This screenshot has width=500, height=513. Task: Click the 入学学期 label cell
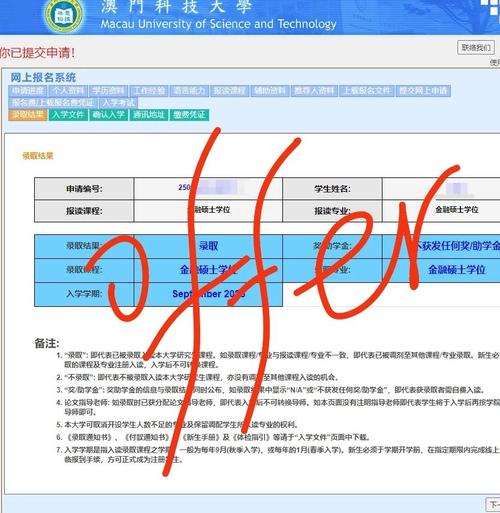point(84,294)
